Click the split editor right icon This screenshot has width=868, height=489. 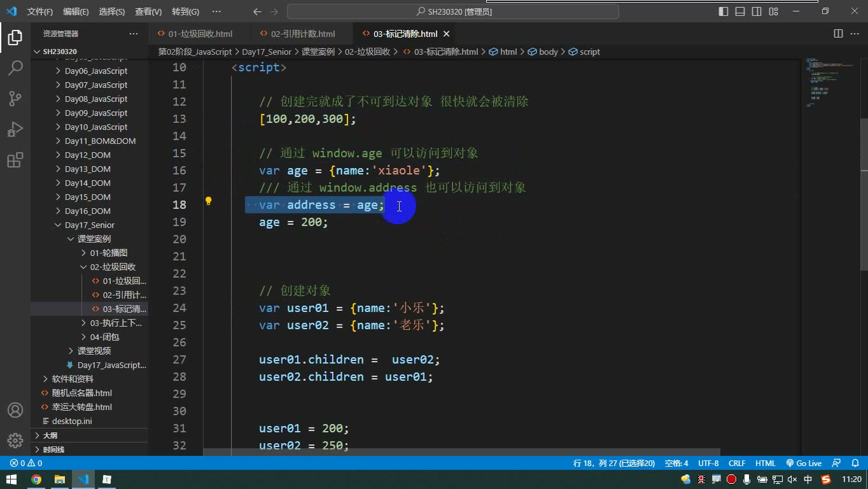tap(838, 34)
